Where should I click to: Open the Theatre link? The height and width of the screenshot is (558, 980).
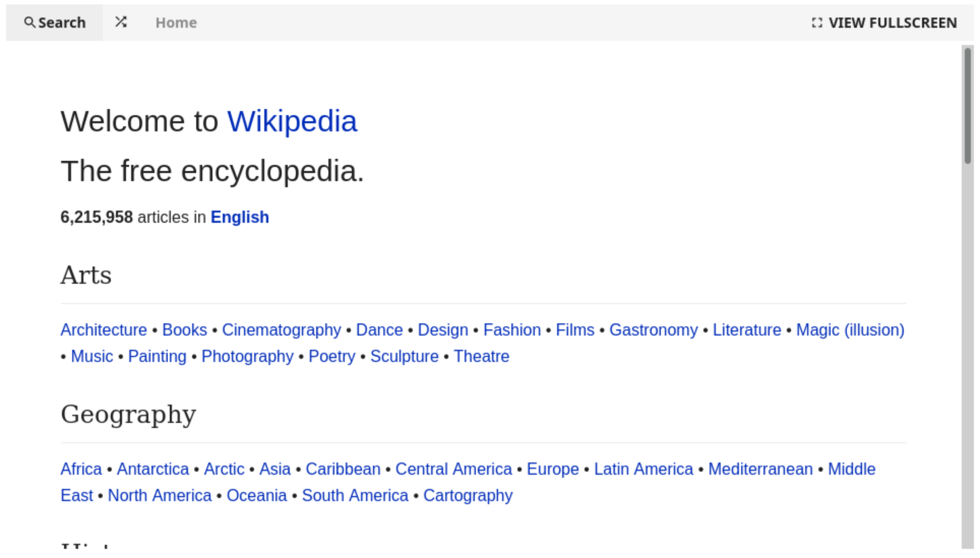click(481, 356)
